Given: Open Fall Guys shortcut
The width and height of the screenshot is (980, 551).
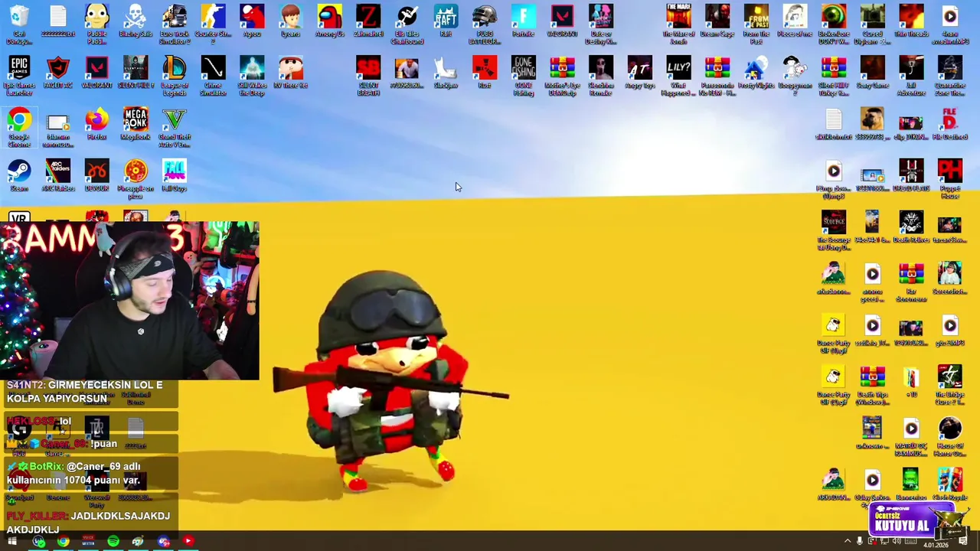Looking at the screenshot, I should tap(175, 176).
